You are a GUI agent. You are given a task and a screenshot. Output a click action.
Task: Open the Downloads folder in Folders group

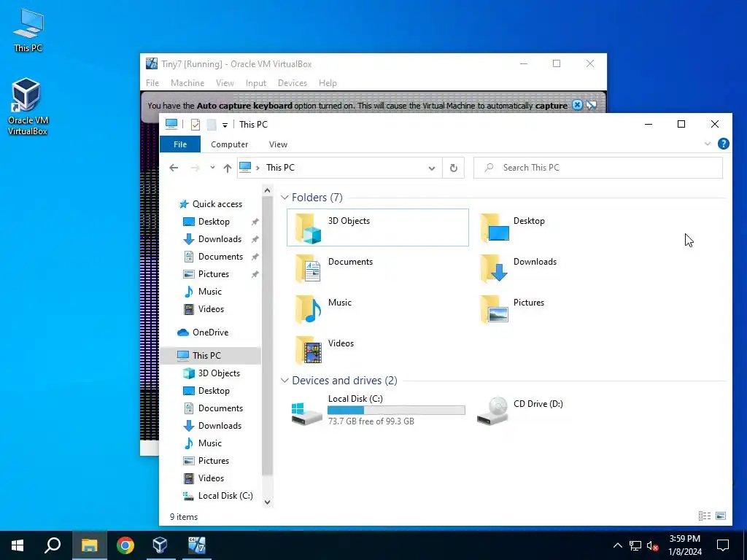pos(494,268)
